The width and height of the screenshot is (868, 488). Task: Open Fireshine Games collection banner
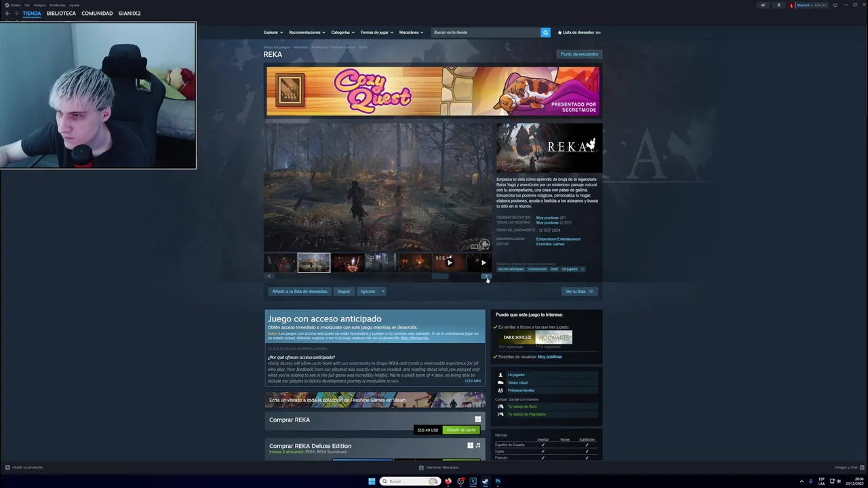[x=375, y=400]
